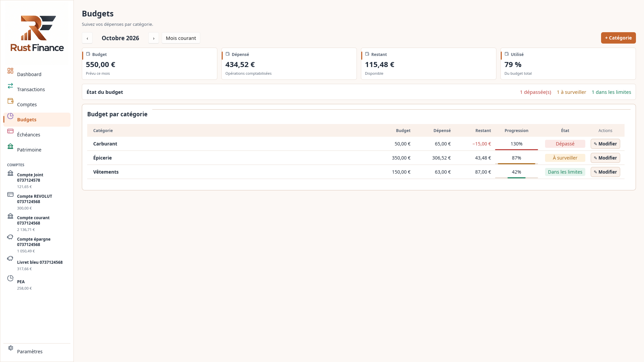Open the Budgets menu item

pyautogui.click(x=37, y=120)
